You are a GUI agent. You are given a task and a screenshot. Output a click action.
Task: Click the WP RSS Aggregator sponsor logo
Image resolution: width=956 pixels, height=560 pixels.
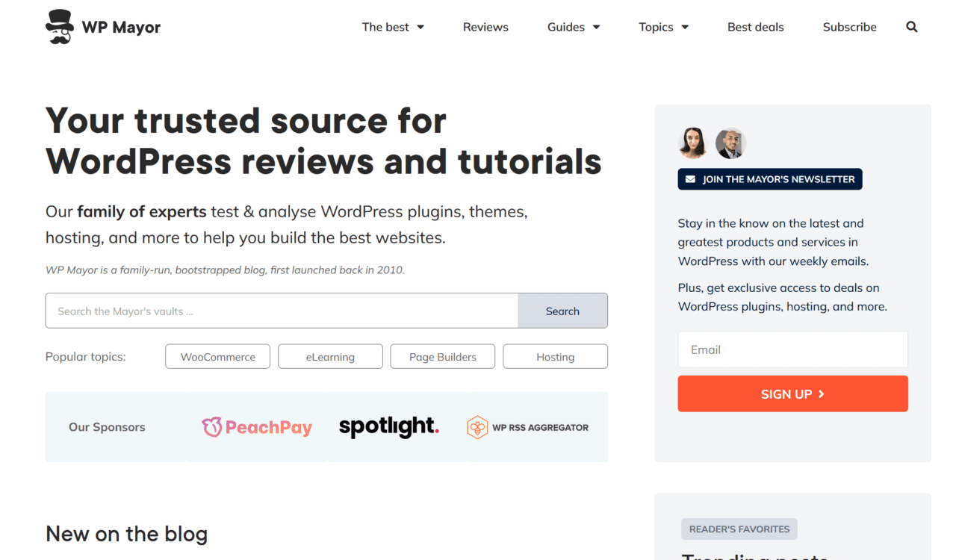[528, 427]
